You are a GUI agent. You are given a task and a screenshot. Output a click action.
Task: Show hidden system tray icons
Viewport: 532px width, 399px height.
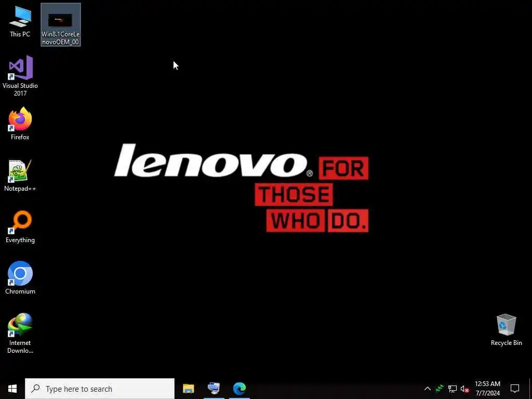[x=428, y=389]
